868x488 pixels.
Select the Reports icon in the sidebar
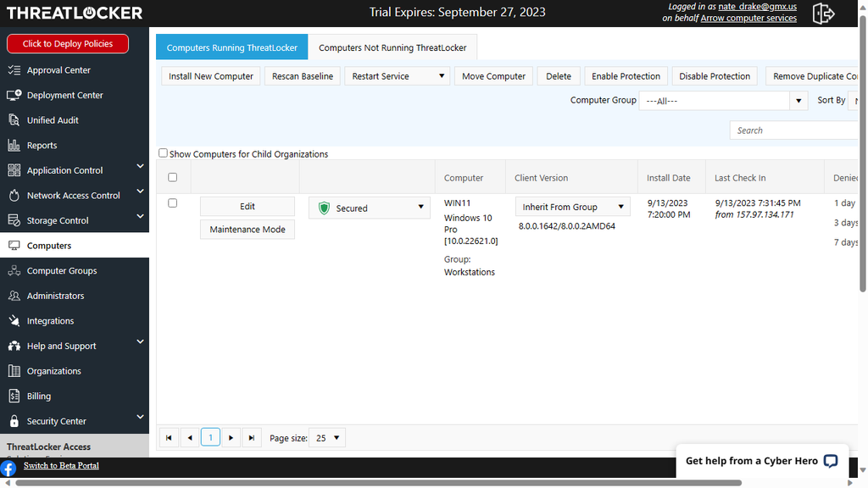[x=15, y=145]
